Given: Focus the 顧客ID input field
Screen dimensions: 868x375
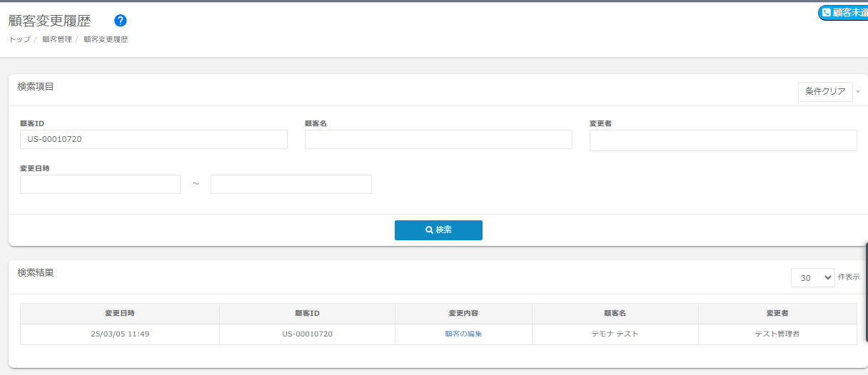Looking at the screenshot, I should tap(153, 139).
